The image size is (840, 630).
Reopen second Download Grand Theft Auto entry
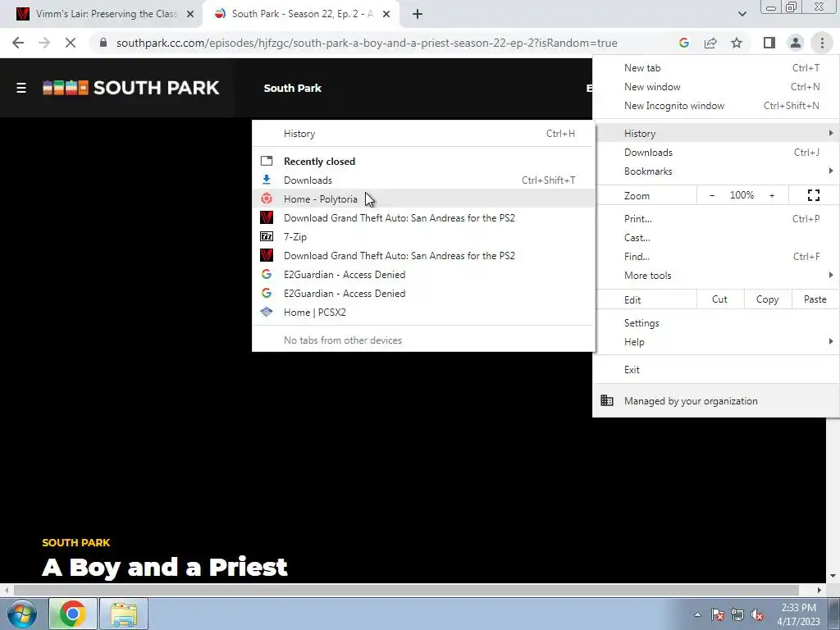tap(423, 256)
